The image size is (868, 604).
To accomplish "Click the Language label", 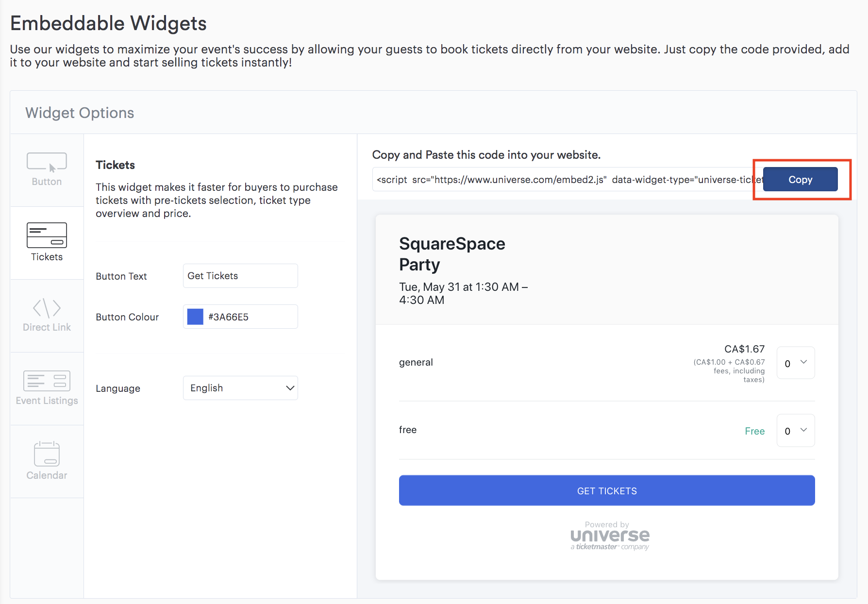I will point(118,388).
